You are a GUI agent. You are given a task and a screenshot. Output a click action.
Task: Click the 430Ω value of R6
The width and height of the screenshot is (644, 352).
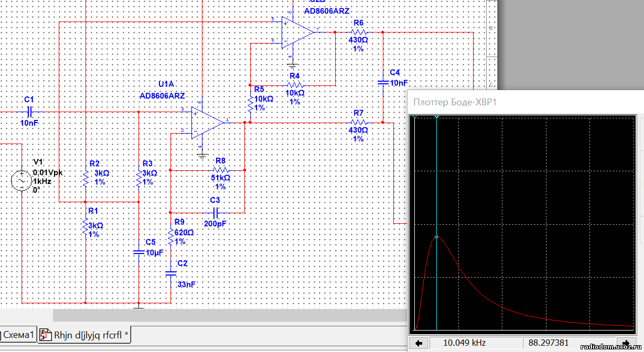pos(358,40)
